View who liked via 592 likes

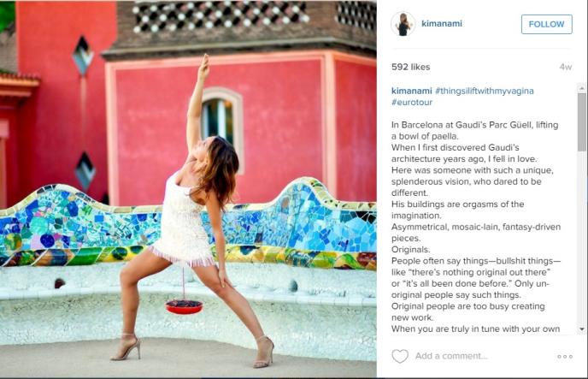410,67
